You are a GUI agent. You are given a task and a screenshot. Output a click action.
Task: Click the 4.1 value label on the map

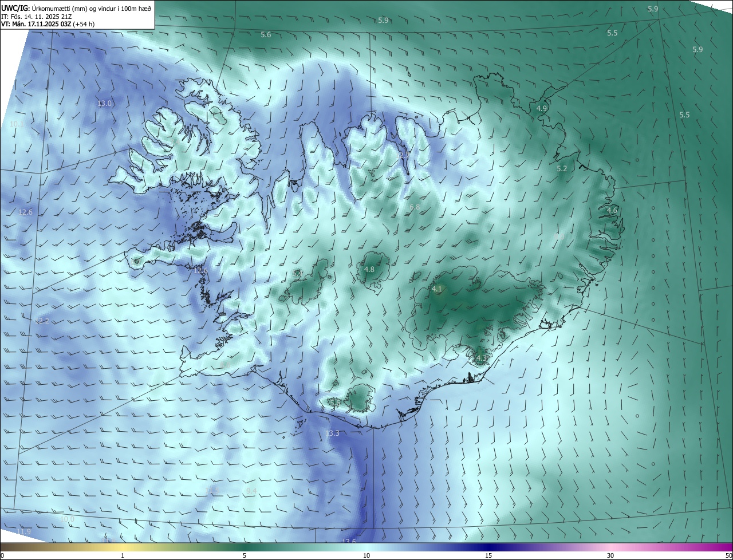coord(437,289)
